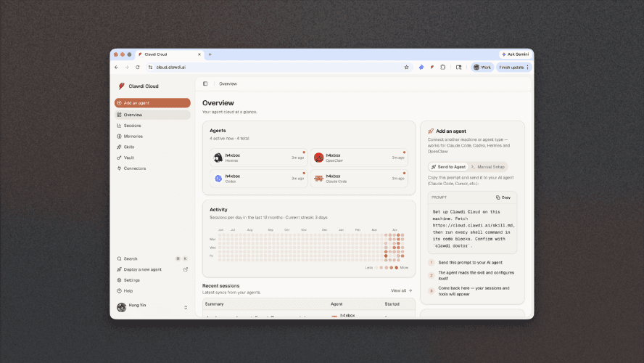Expand the Hang Yin account switcher chevron

click(186, 308)
